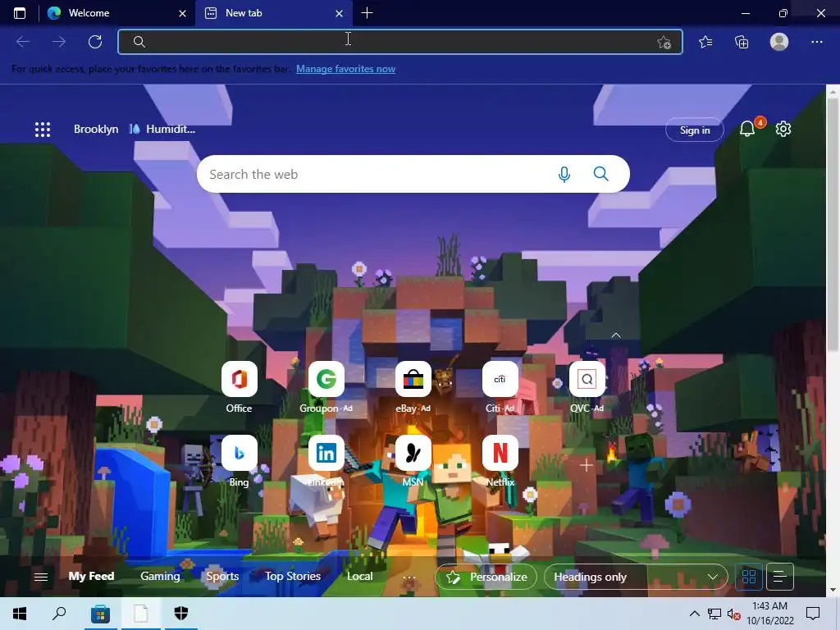Click the Sign in button
The height and width of the screenshot is (630, 840).
point(695,130)
